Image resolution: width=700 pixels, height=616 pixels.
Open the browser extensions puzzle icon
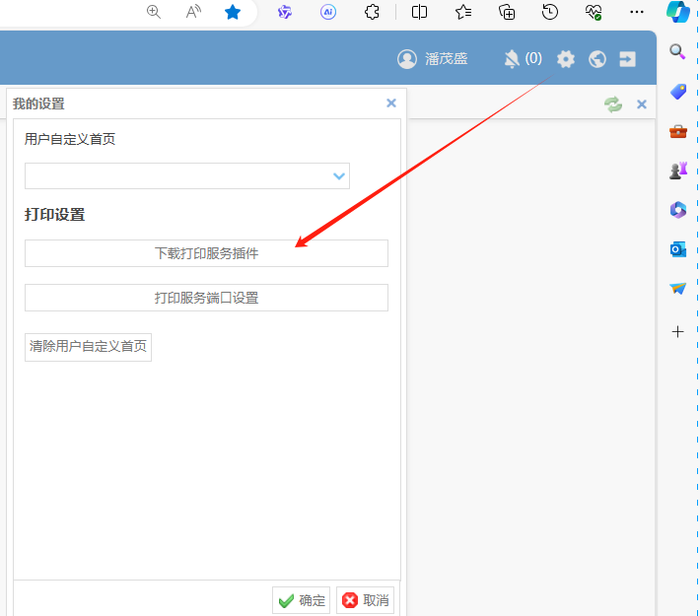click(372, 12)
